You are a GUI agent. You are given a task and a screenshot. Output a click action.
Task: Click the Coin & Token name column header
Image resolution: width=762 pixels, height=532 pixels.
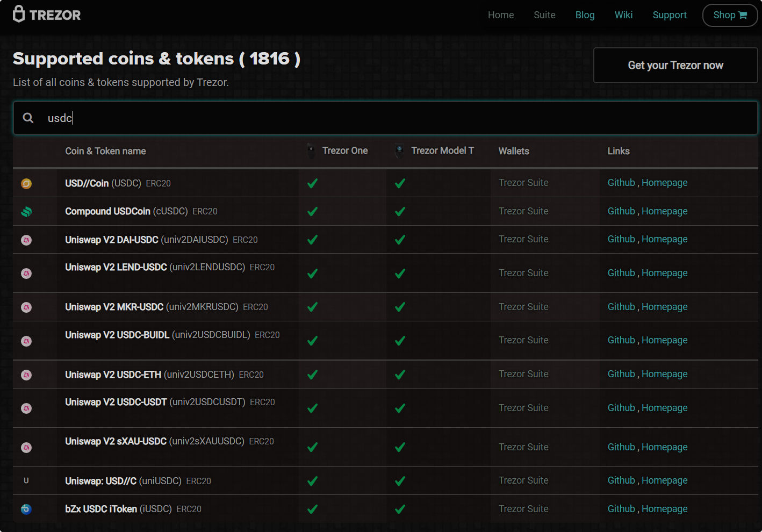coord(105,151)
